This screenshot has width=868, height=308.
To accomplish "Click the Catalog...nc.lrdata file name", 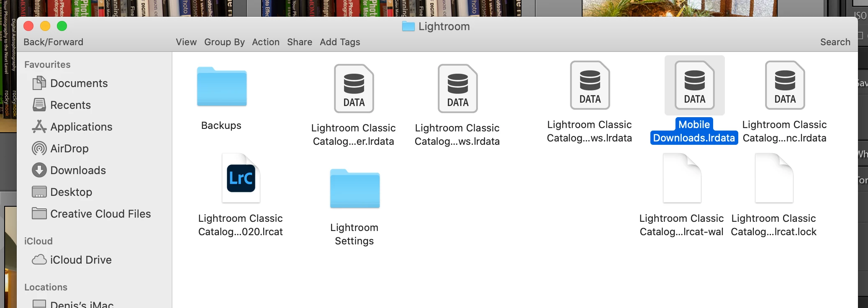I will [785, 131].
